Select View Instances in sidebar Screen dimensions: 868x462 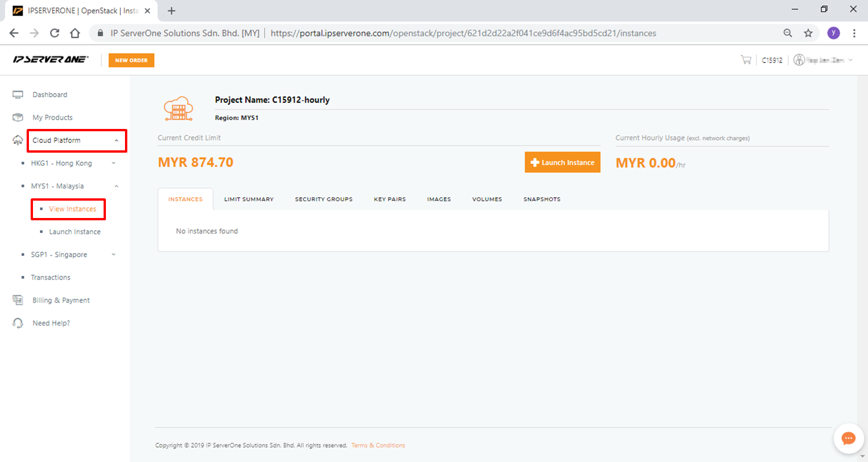point(72,209)
